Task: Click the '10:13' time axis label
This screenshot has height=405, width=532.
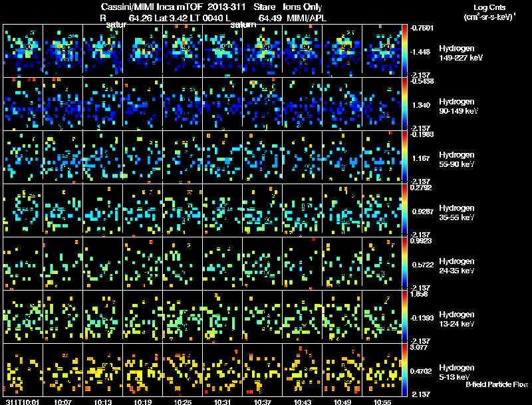Action: pos(103,402)
